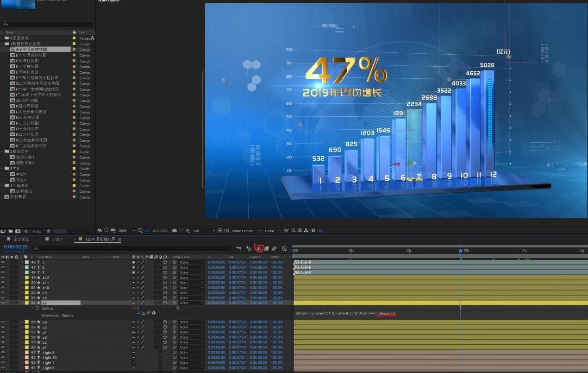
Task: Toggle the expression enable switch for Opacity
Action: pos(138,313)
